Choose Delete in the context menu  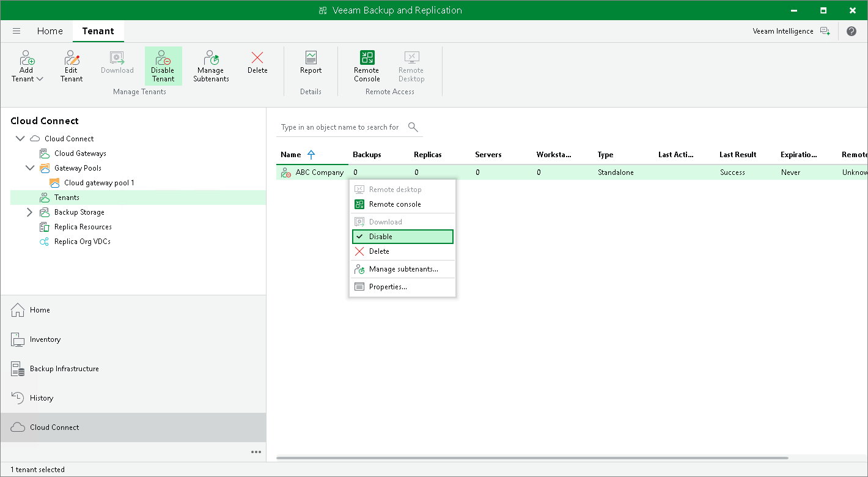(403, 251)
